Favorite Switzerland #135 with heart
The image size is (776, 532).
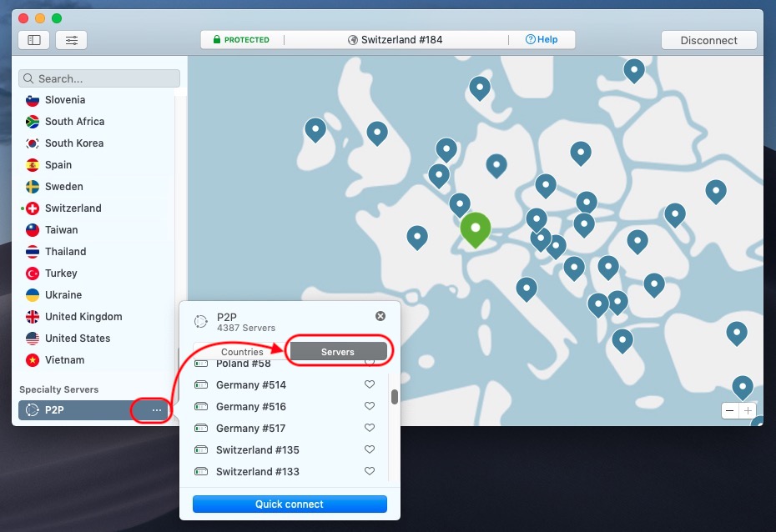click(369, 449)
